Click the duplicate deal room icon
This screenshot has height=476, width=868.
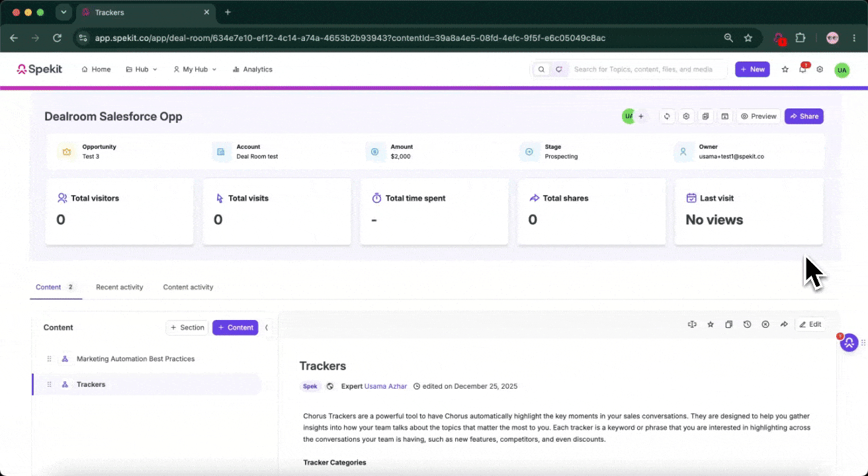coord(706,116)
